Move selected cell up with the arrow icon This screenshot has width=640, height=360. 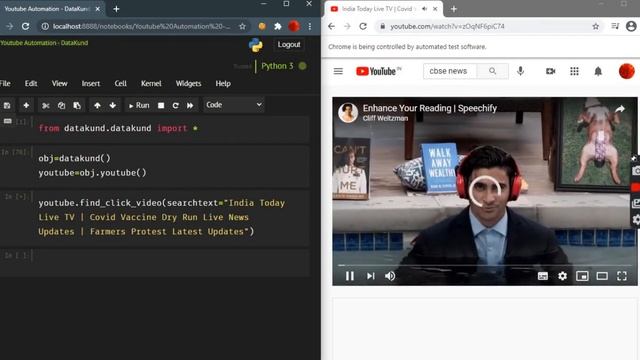click(97, 105)
